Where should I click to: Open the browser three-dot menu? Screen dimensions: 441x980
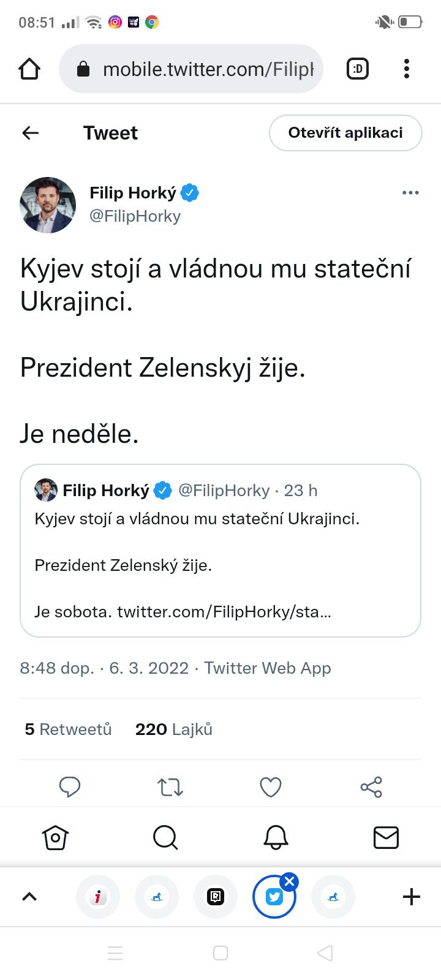click(407, 69)
